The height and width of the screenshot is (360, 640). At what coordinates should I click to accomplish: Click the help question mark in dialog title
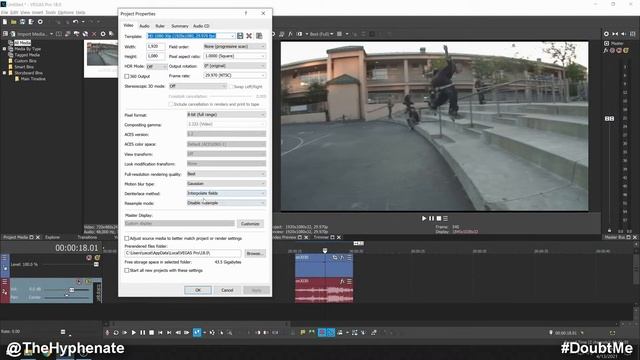tap(246, 13)
